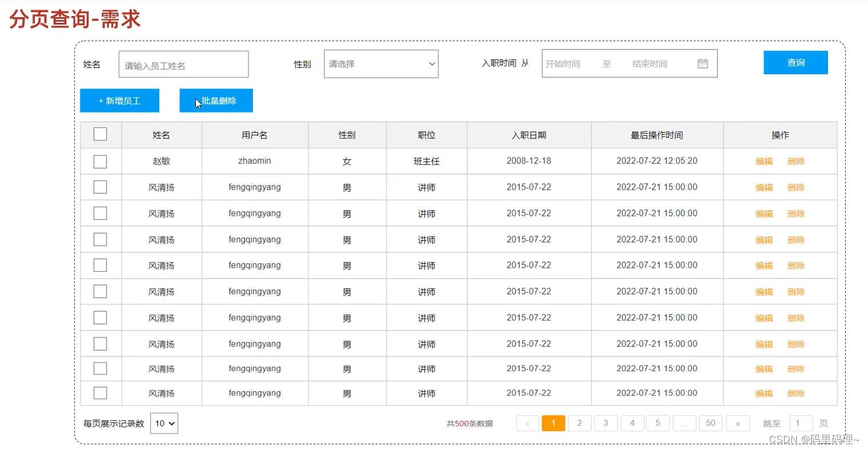Click the 开始时间 start date field
868x450 pixels.
[x=563, y=64]
